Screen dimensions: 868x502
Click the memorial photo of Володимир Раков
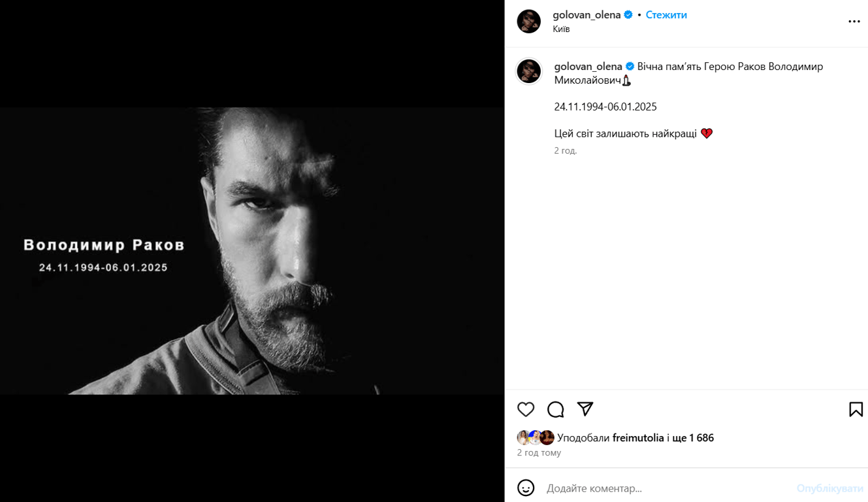click(251, 251)
